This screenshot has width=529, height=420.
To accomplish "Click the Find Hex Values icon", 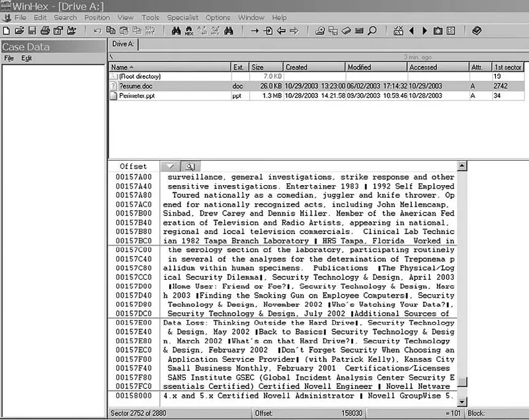I will click(189, 31).
